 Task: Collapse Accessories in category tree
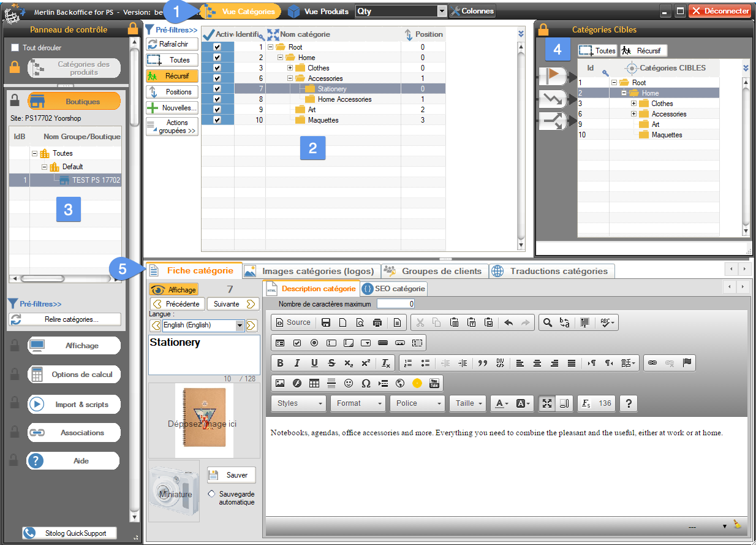click(x=290, y=78)
